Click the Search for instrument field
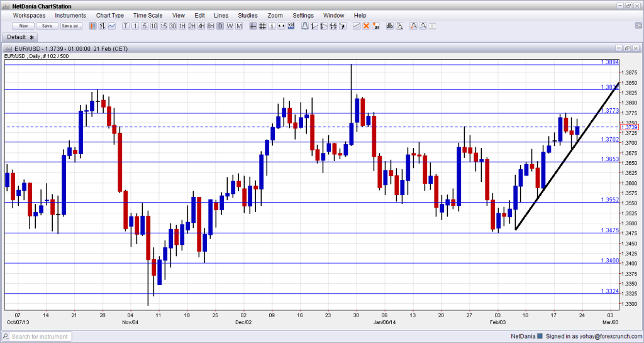This screenshot has height=343, width=644. pos(37,337)
